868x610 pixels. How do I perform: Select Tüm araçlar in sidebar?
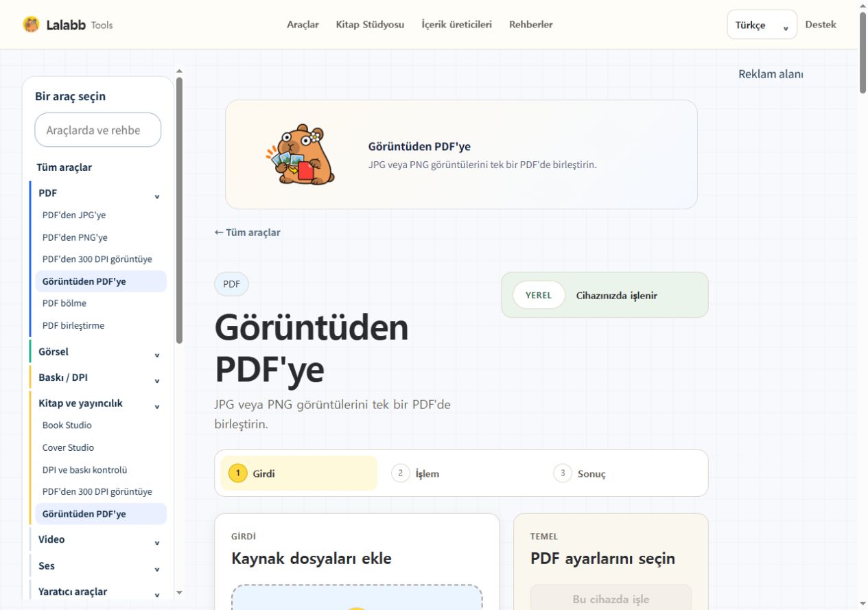[64, 167]
